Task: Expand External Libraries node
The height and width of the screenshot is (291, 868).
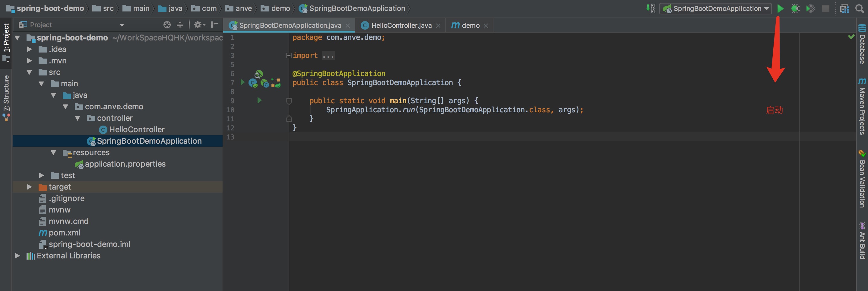Action: point(17,256)
